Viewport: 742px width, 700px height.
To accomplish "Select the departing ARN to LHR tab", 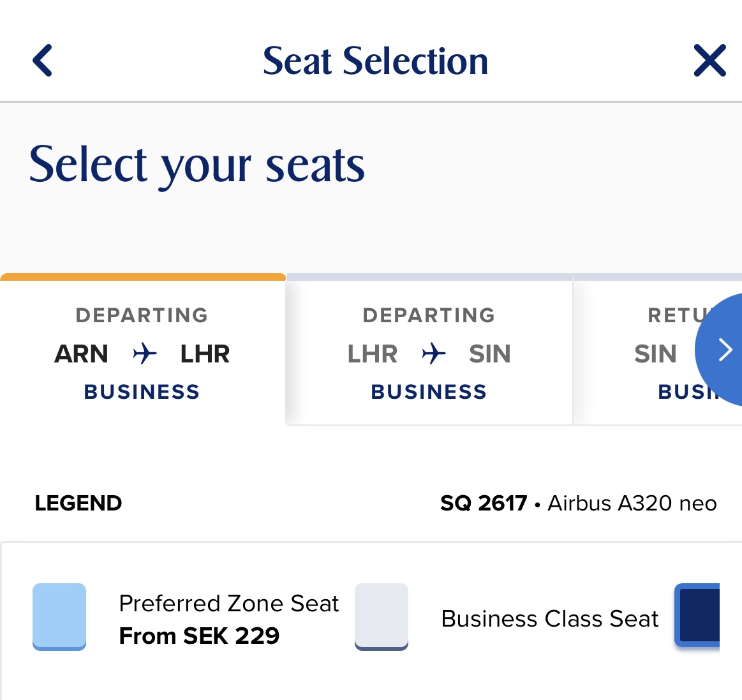I will pyautogui.click(x=142, y=353).
